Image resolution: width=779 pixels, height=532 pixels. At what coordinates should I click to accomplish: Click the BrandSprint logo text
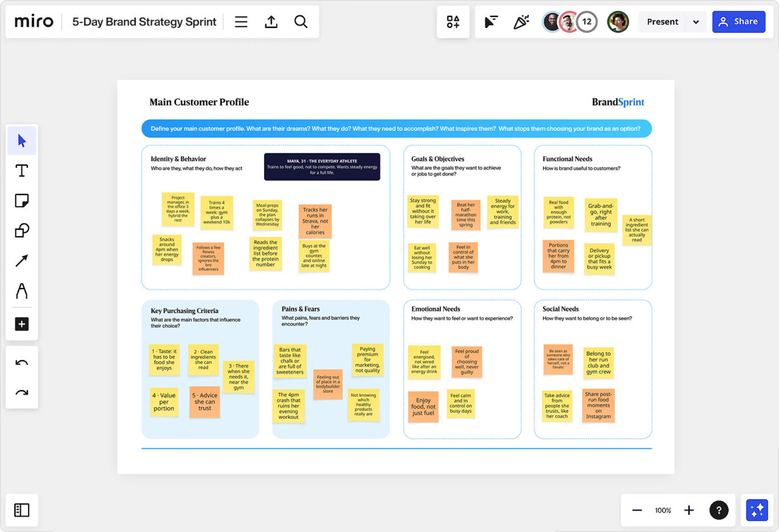click(x=618, y=102)
